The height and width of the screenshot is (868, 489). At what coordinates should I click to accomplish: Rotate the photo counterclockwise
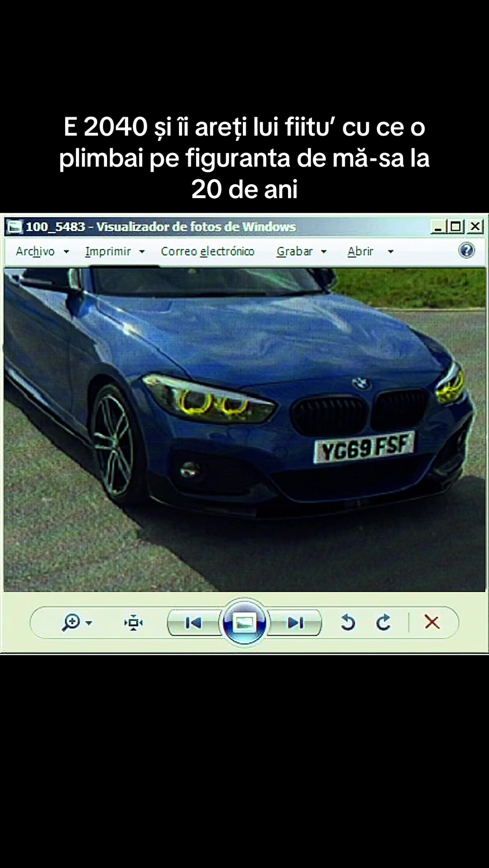347,622
